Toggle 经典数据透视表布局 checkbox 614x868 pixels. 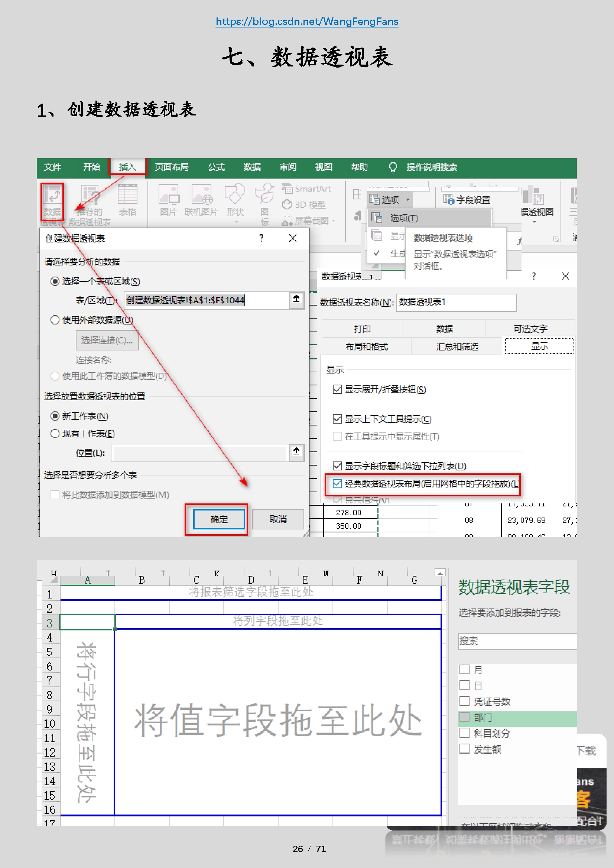[x=337, y=484]
